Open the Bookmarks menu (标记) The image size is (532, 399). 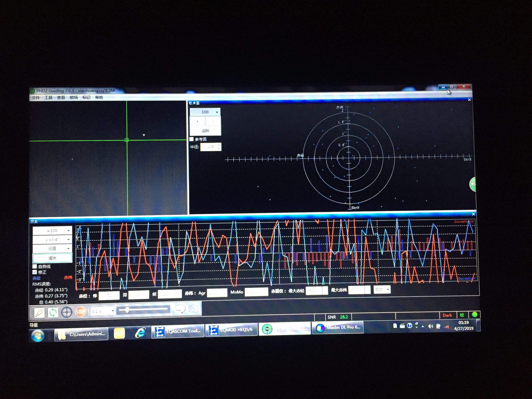(86, 97)
